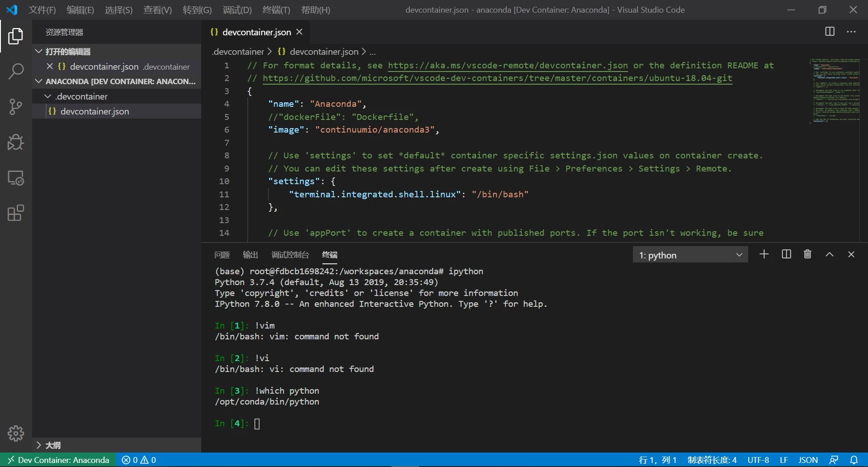The width and height of the screenshot is (868, 467).
Task: Open the Source Control view
Action: coord(16,107)
